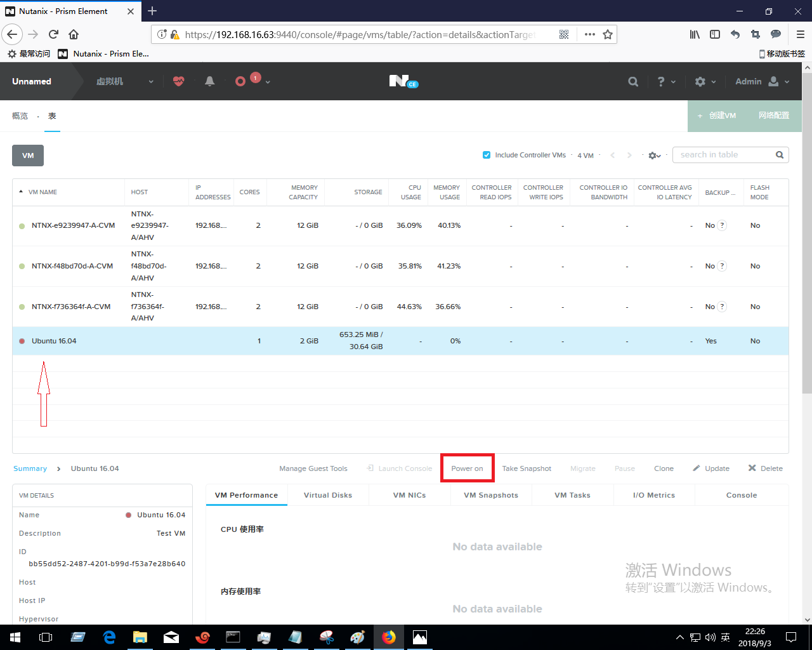Image resolution: width=812 pixels, height=650 pixels.
Task: Toggle Firefox sidebar icon
Action: [x=715, y=34]
